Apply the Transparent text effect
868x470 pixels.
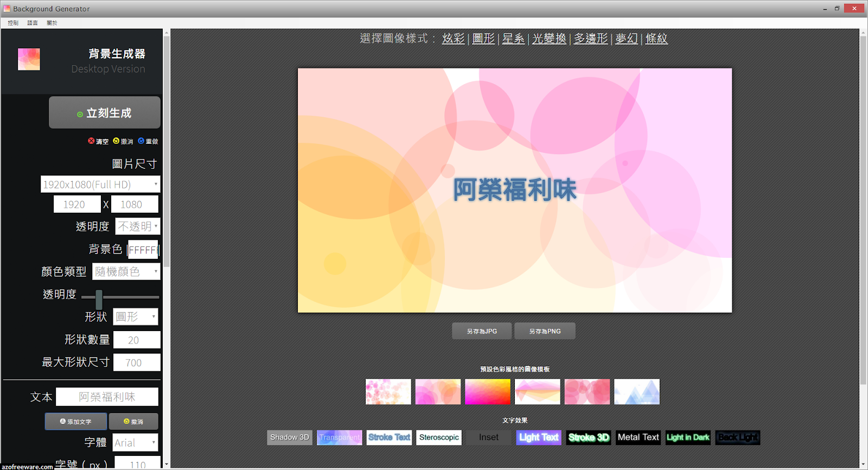pyautogui.click(x=340, y=437)
